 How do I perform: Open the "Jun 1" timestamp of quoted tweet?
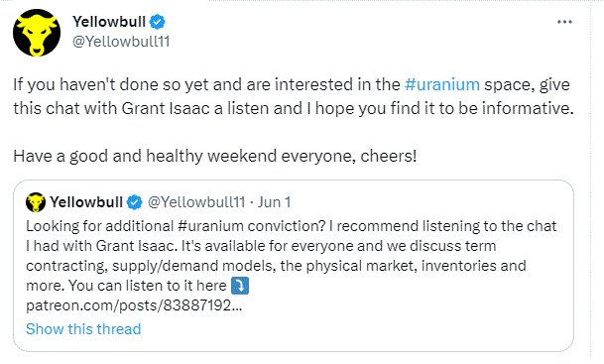[x=275, y=202]
